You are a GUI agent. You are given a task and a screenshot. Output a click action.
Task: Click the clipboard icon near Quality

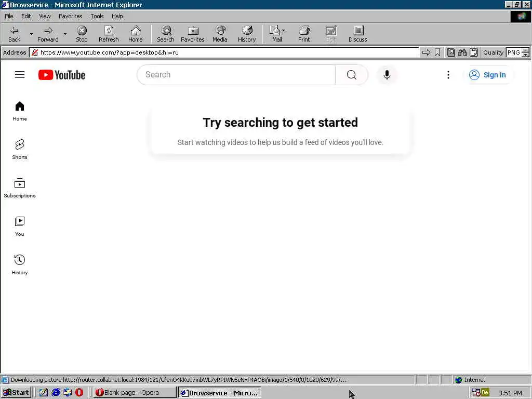(474, 52)
